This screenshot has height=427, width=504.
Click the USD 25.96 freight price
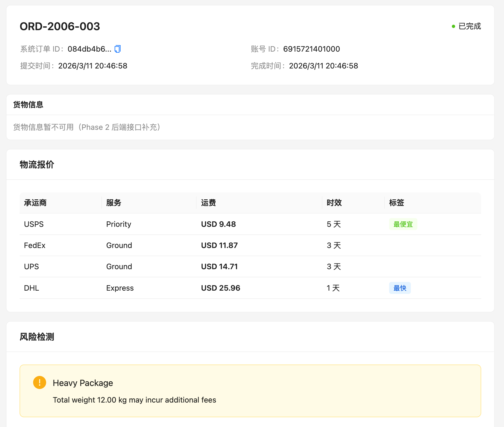coord(220,288)
